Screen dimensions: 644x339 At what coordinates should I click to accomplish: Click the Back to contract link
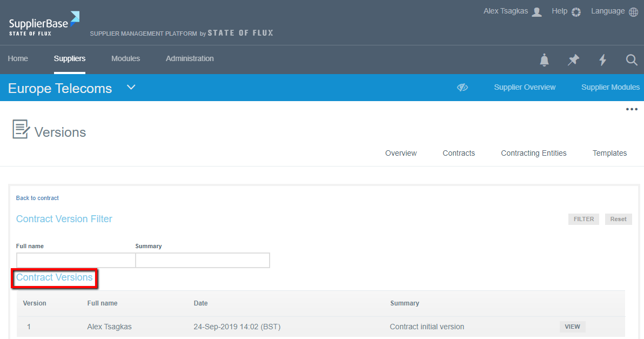tap(37, 198)
